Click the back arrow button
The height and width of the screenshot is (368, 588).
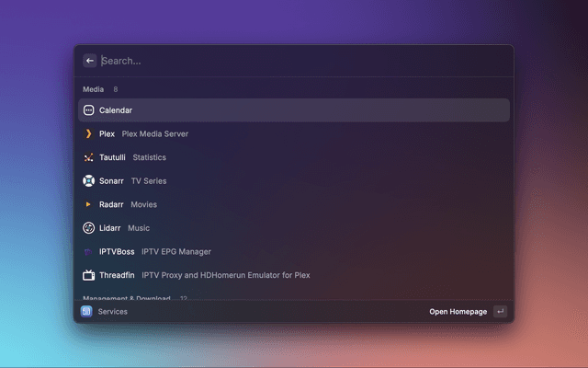90,61
